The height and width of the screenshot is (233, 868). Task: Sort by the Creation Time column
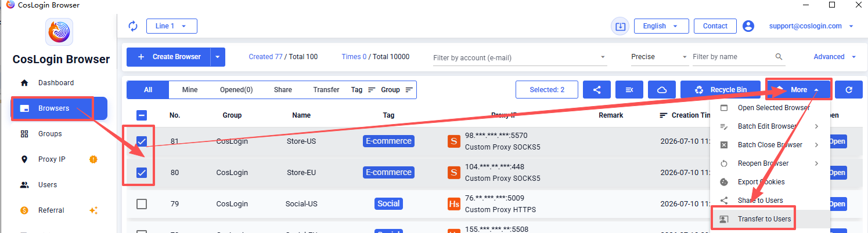click(x=685, y=115)
